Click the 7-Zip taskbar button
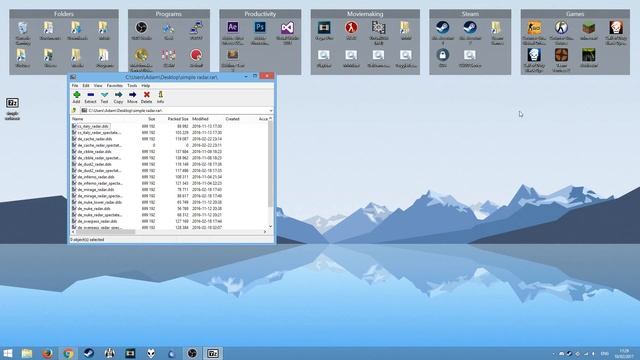Image resolution: width=640 pixels, height=360 pixels. click(x=213, y=353)
